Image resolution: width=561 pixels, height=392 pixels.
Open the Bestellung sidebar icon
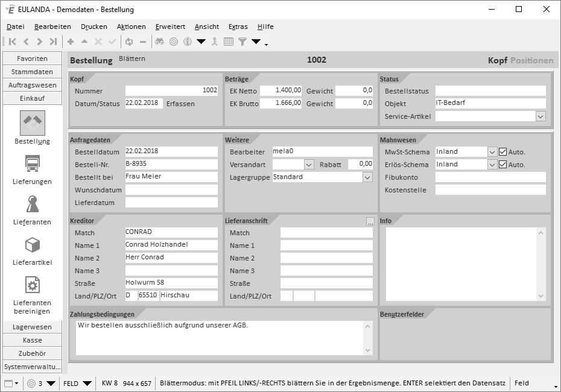click(x=33, y=123)
